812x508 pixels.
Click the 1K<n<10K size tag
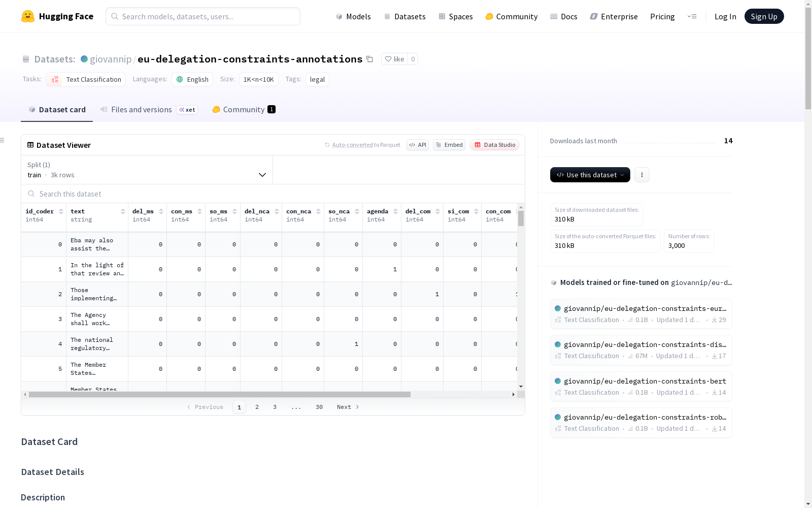click(x=259, y=79)
